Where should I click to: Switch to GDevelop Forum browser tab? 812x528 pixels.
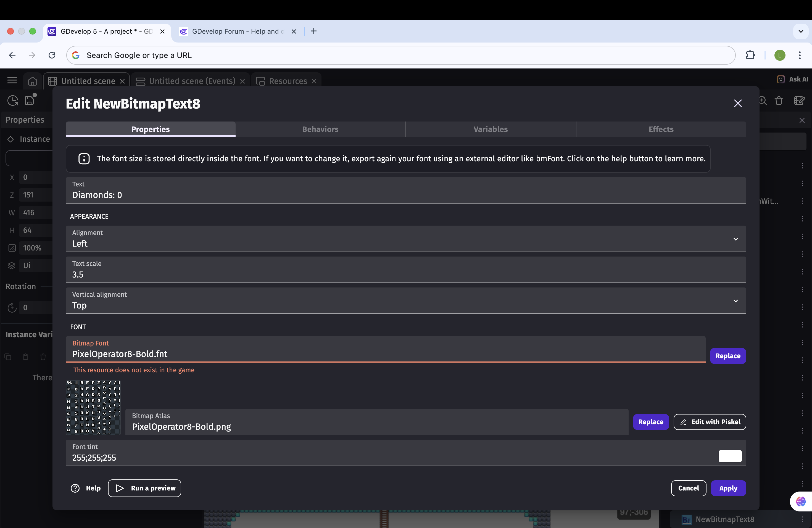click(x=238, y=31)
